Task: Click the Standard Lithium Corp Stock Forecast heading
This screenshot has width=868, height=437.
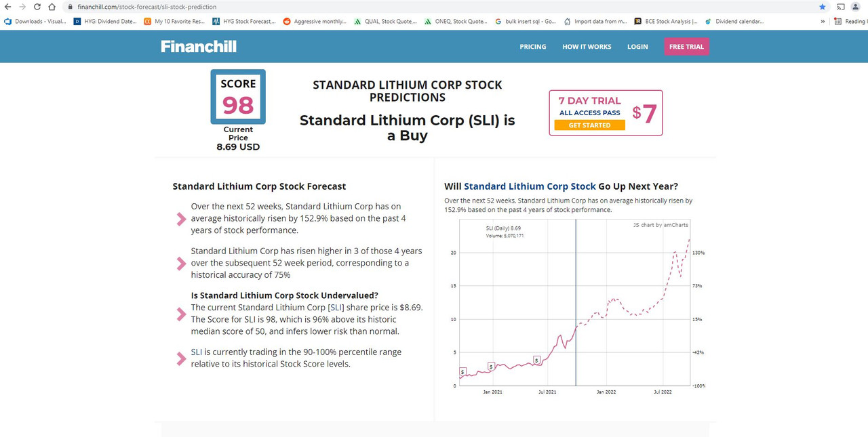Action: [259, 186]
